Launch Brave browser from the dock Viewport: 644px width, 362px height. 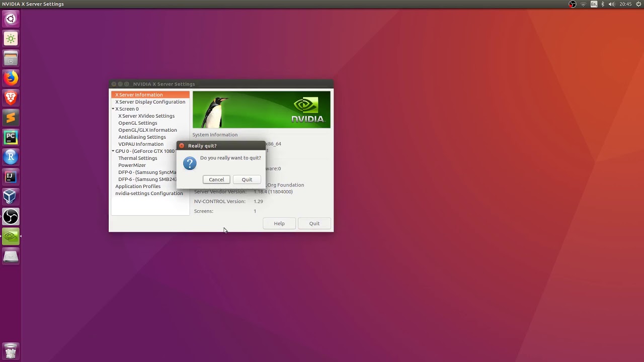11,98
